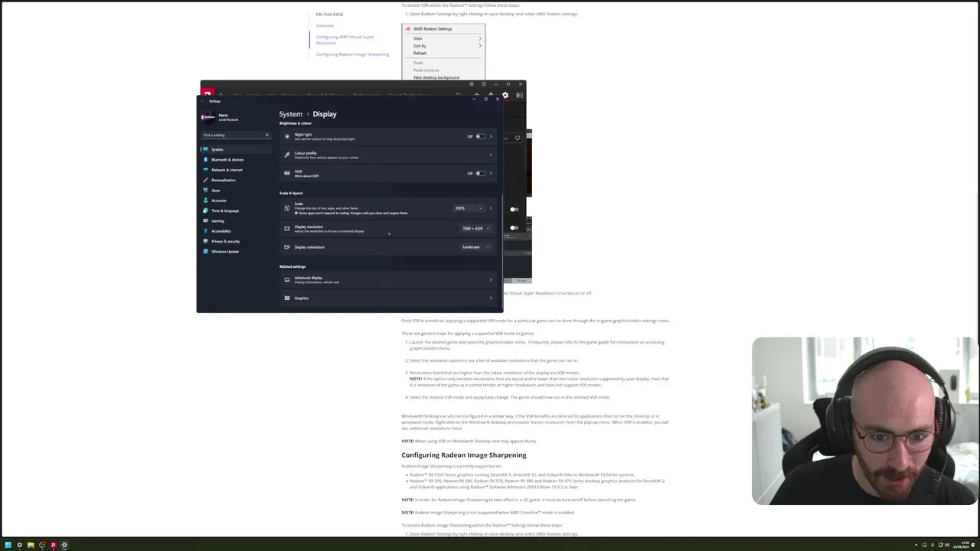
Task: Toggle lower switch in AMD software window
Action: 514,227
